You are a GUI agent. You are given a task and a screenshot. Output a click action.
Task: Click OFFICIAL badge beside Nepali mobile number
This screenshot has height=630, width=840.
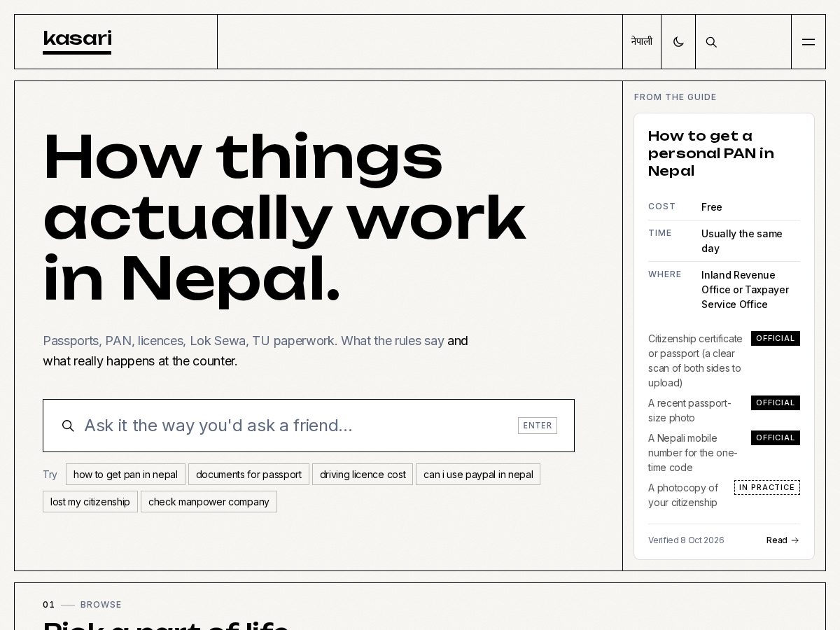coord(776,437)
